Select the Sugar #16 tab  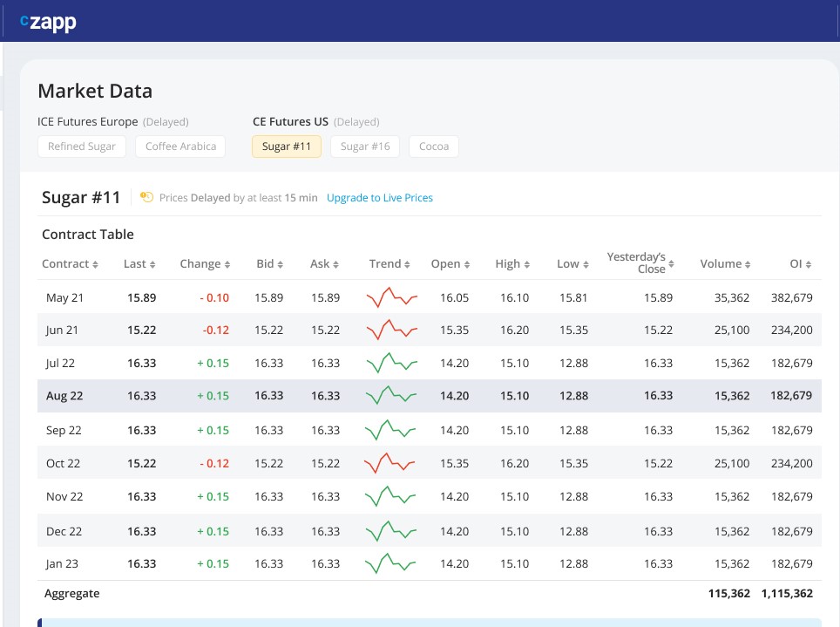tap(365, 147)
